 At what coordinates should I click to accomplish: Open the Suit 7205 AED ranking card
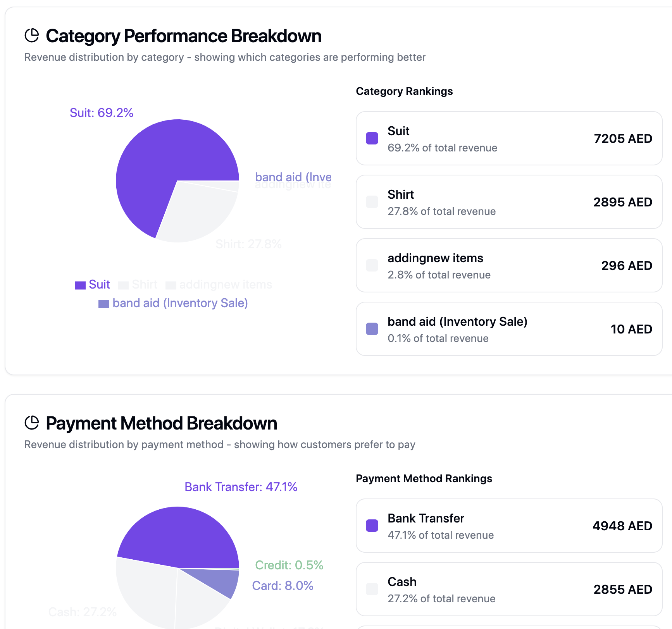coord(509,138)
